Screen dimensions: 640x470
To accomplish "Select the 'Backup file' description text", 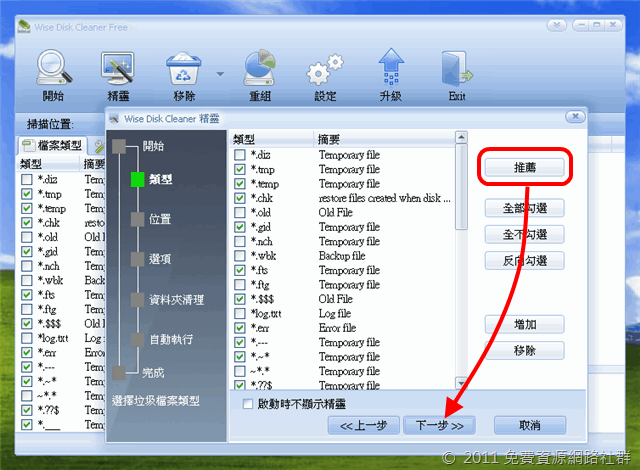I will pos(342,256).
